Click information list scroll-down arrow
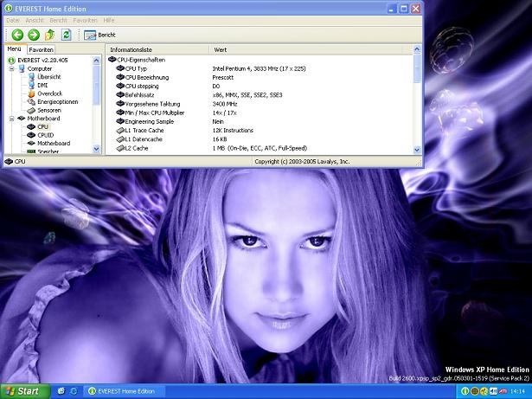The height and width of the screenshot is (399, 532). (417, 150)
